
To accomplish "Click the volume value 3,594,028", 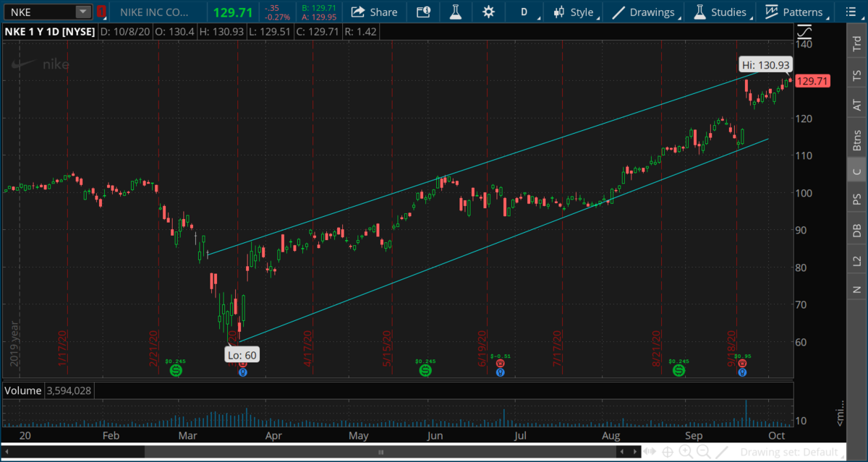I will [x=69, y=391].
